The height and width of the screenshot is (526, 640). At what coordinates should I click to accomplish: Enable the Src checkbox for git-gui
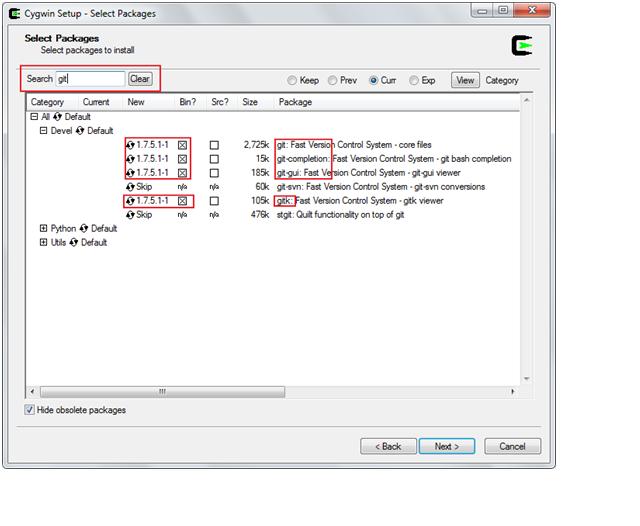click(214, 173)
